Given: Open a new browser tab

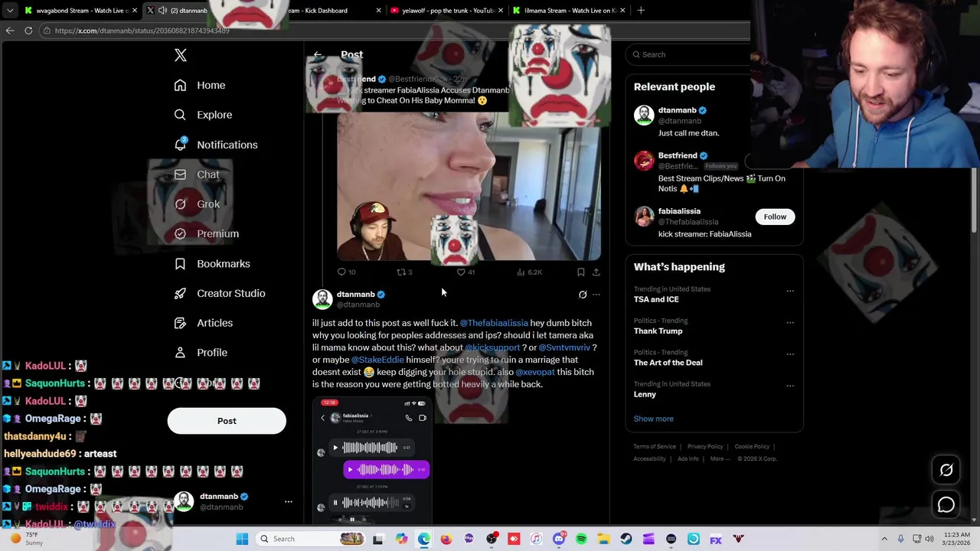Looking at the screenshot, I should 641,11.
